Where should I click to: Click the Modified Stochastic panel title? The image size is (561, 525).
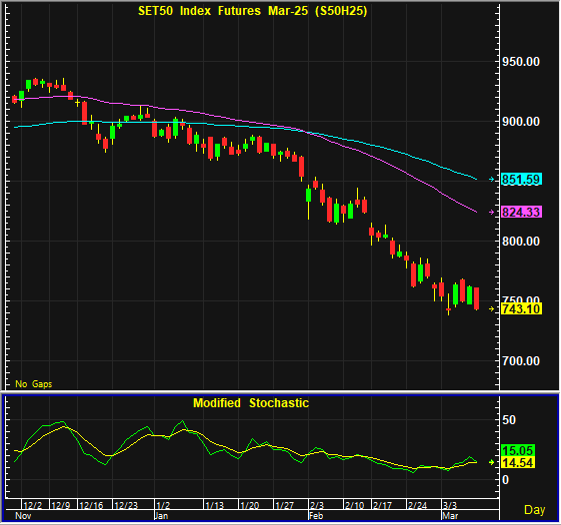click(x=251, y=403)
